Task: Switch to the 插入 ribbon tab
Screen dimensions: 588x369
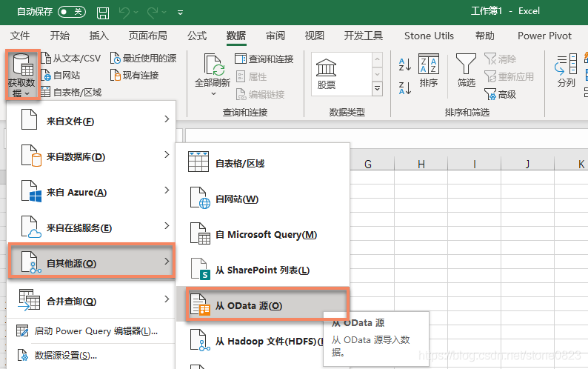Action: pyautogui.click(x=99, y=36)
